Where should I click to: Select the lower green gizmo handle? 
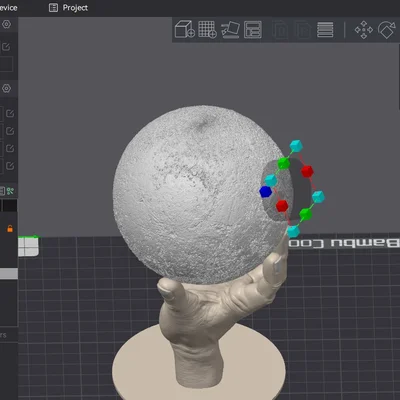click(306, 214)
